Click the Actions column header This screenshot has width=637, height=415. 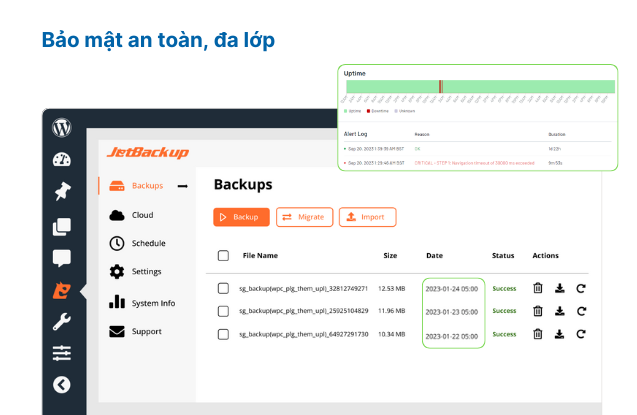click(x=545, y=255)
